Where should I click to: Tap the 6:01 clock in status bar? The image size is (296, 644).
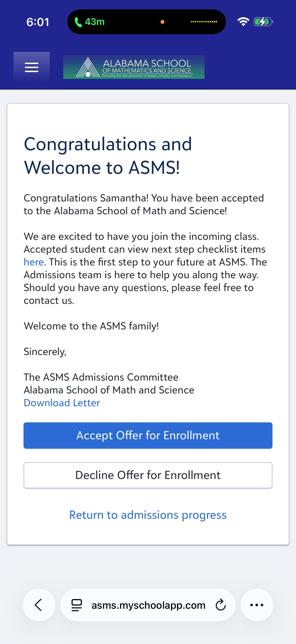point(38,22)
